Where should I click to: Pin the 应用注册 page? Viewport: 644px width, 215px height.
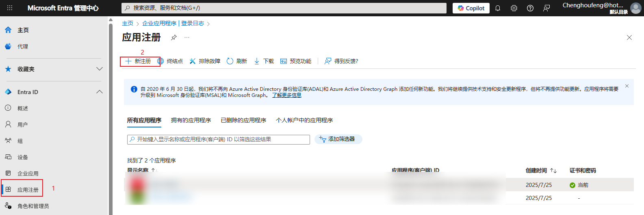[174, 37]
